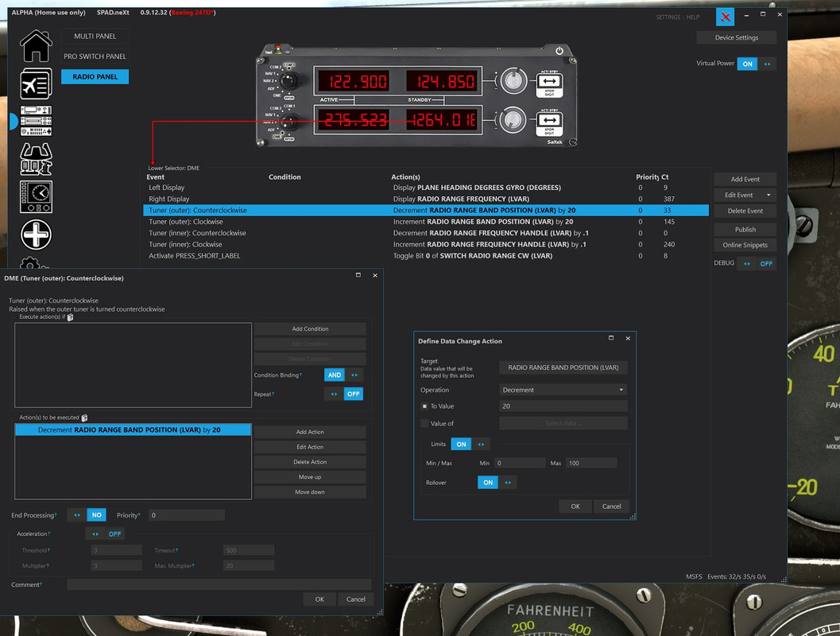Click the Execute action(s) if help icon
The height and width of the screenshot is (636, 840).
pos(70,317)
